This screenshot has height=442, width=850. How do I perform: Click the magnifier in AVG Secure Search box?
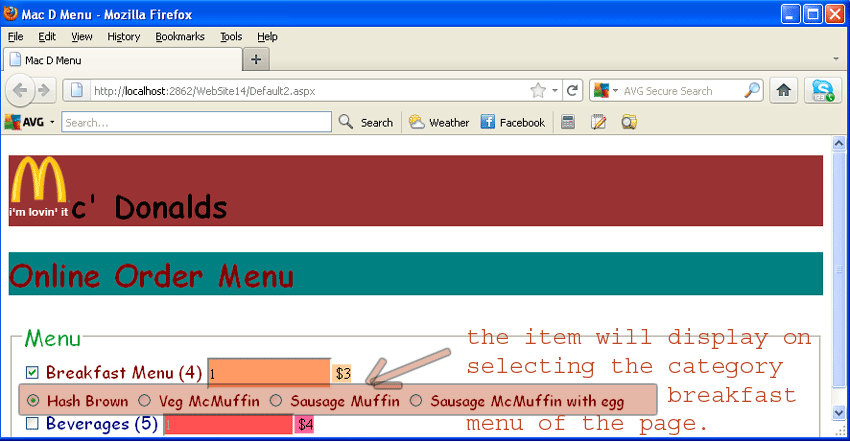[x=752, y=91]
